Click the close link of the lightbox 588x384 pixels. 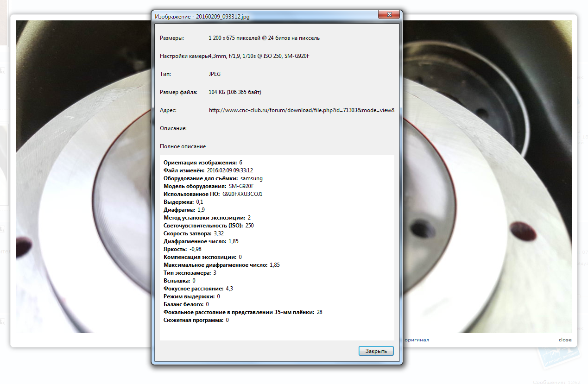point(565,340)
